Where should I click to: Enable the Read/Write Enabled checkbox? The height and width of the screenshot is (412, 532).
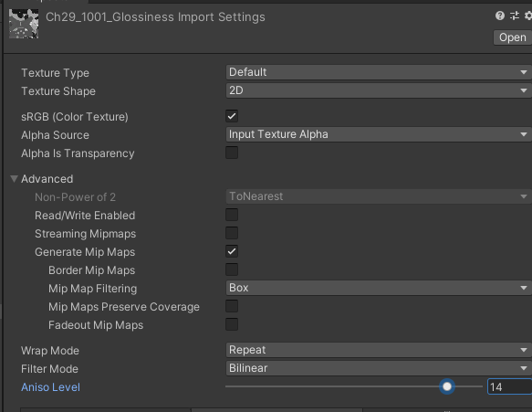pos(232,215)
